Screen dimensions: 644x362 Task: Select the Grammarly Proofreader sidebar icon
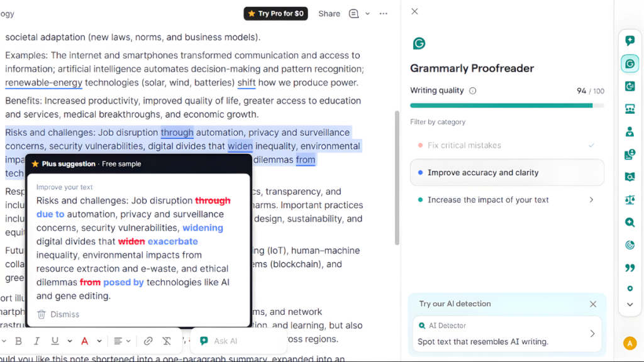(x=630, y=63)
